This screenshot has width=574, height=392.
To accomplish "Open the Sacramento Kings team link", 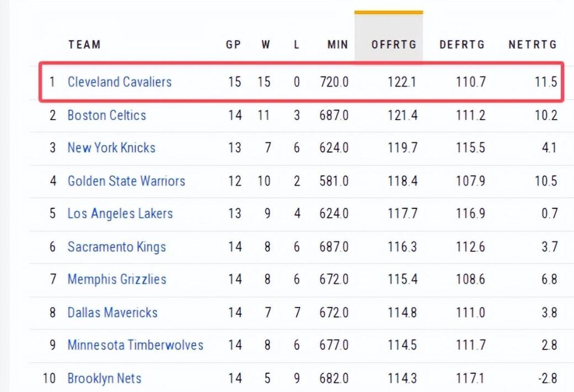I will coord(116,246).
